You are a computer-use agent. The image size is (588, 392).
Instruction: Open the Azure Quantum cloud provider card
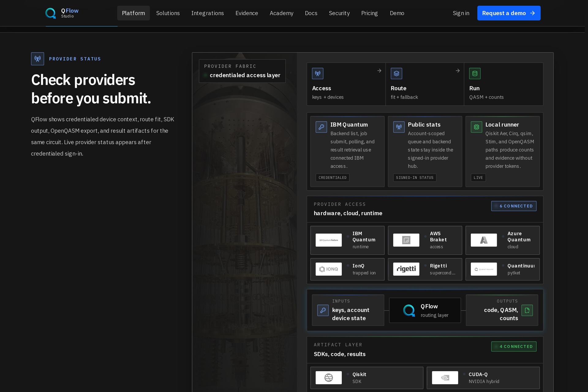point(502,240)
